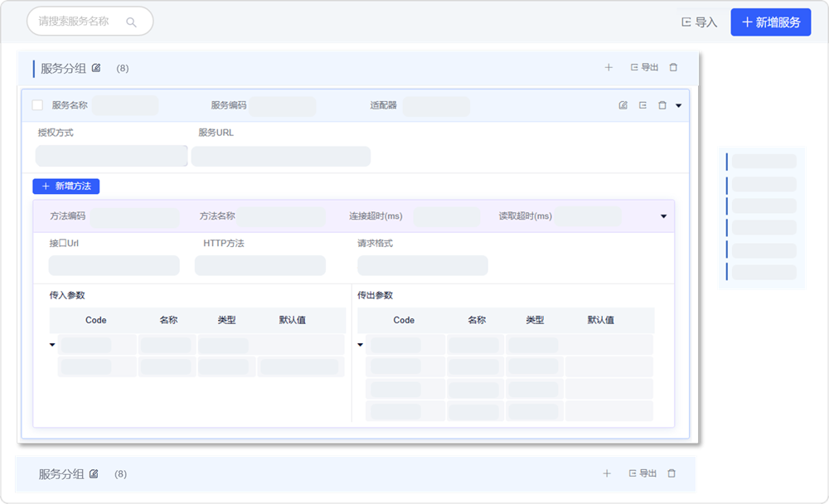The width and height of the screenshot is (829, 504).
Task: Click the 名称 header in 传出参数 table
Action: [x=477, y=320]
